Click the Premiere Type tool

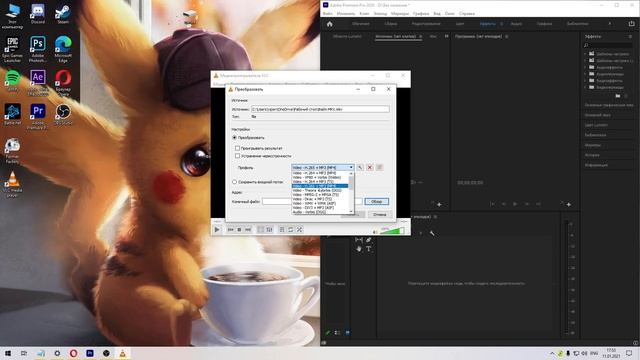tap(369, 249)
